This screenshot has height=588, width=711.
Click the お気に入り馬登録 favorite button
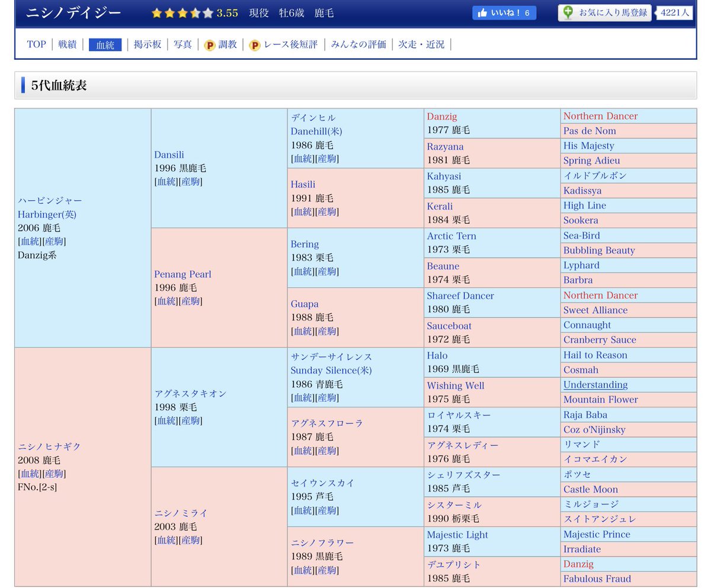click(x=605, y=12)
